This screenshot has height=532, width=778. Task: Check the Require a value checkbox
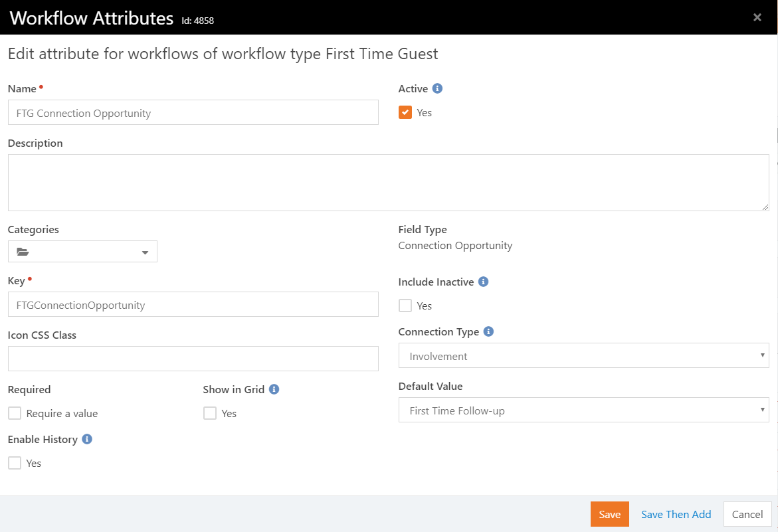pyautogui.click(x=15, y=413)
